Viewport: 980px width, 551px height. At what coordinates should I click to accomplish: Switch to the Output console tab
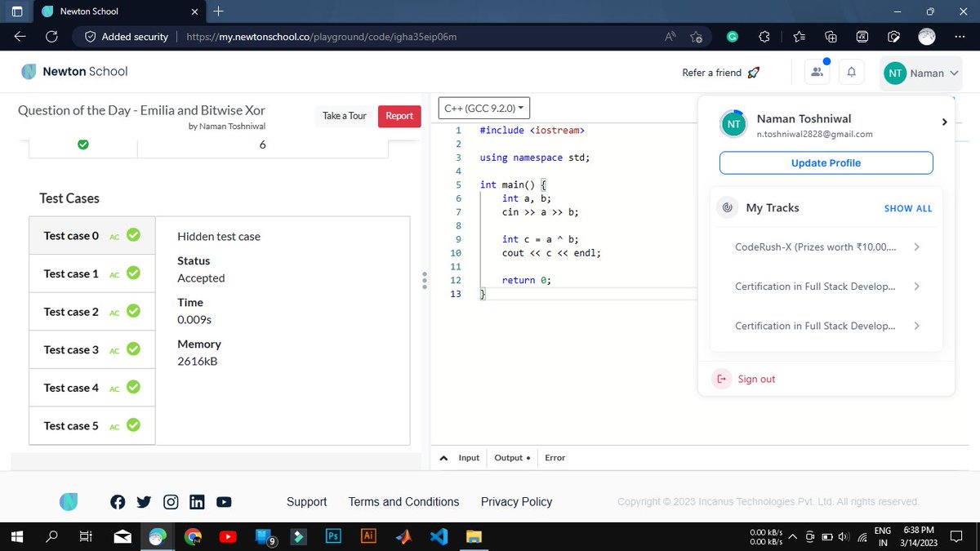[x=512, y=458]
